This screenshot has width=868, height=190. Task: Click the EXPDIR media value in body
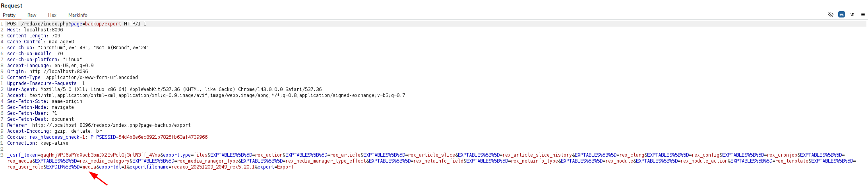click(x=89, y=167)
